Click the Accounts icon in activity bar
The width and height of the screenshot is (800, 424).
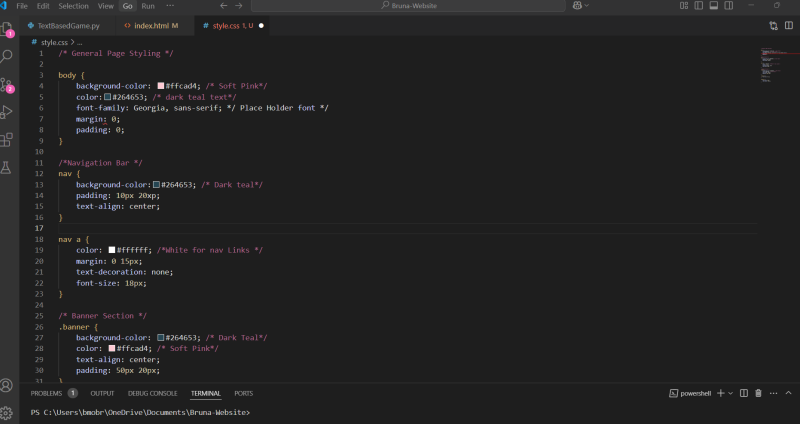(7, 385)
